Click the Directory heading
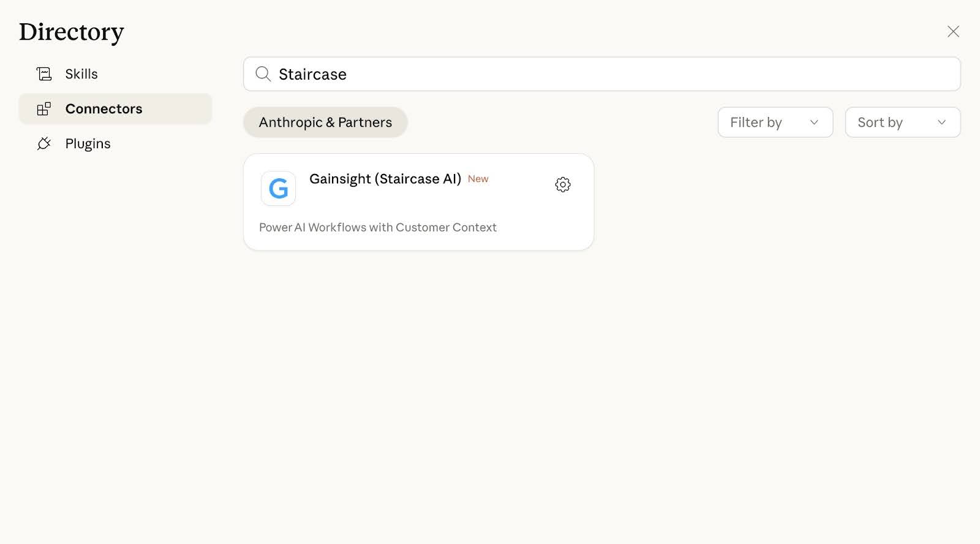This screenshot has width=980, height=544. (x=72, y=32)
